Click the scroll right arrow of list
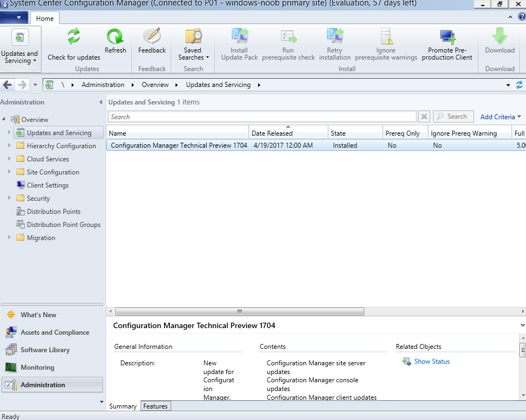 [523, 311]
